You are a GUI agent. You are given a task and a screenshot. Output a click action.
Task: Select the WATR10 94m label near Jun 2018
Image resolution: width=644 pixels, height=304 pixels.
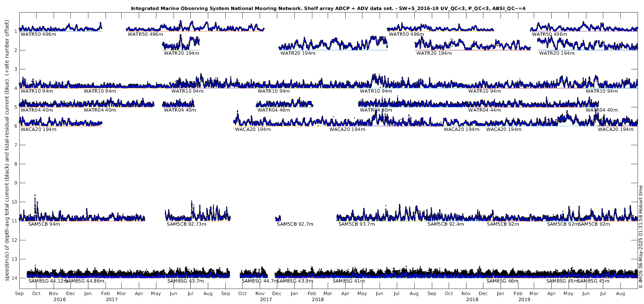pyautogui.click(x=376, y=91)
